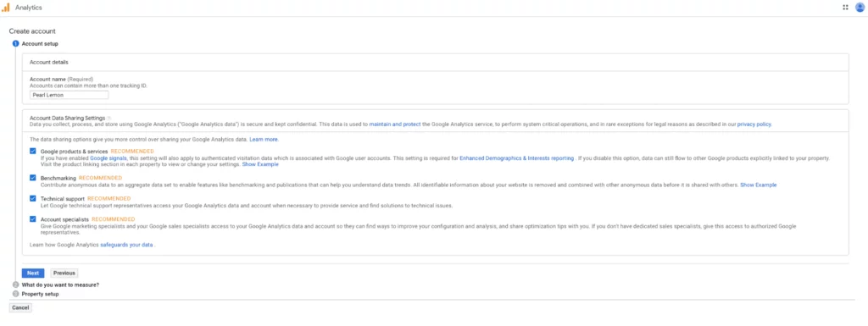Select step 2 circle icon

[x=15, y=285]
